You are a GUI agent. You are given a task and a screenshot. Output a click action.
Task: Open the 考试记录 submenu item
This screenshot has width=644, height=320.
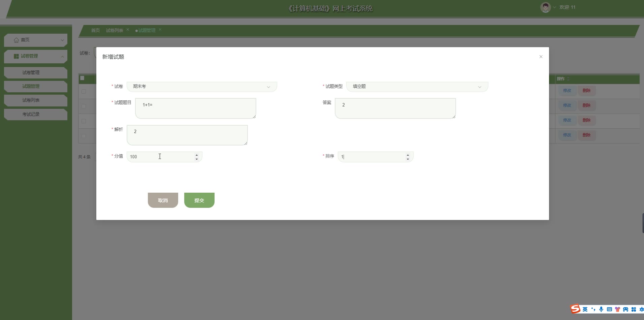coord(36,115)
